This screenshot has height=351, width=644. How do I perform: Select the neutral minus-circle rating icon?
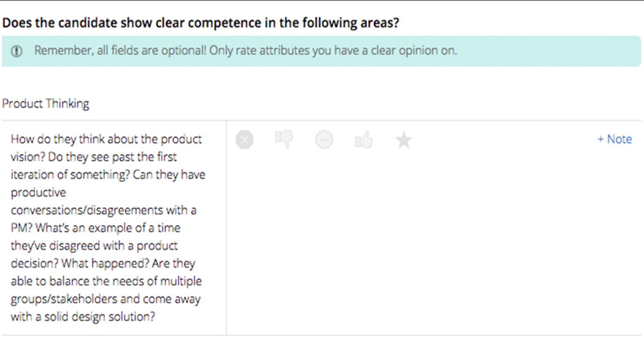click(324, 140)
